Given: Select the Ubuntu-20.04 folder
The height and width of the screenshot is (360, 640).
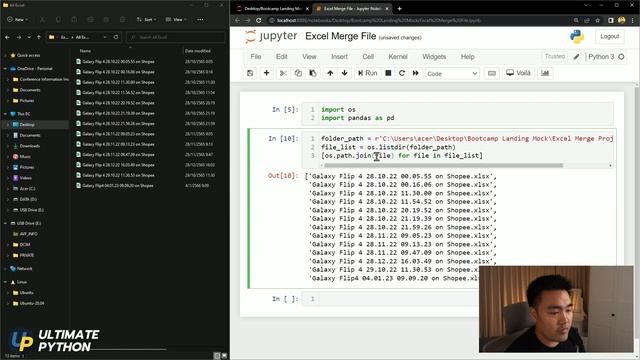Looking at the screenshot, I should [31, 303].
